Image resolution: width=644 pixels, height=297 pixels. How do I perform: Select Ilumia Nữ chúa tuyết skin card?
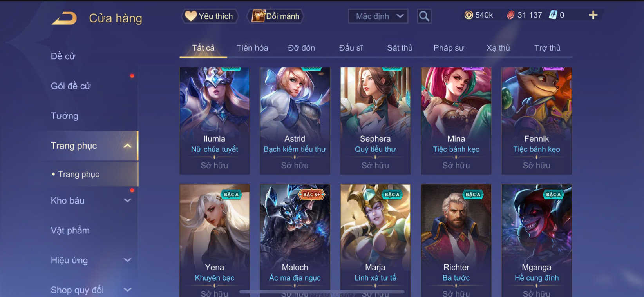pos(215,121)
